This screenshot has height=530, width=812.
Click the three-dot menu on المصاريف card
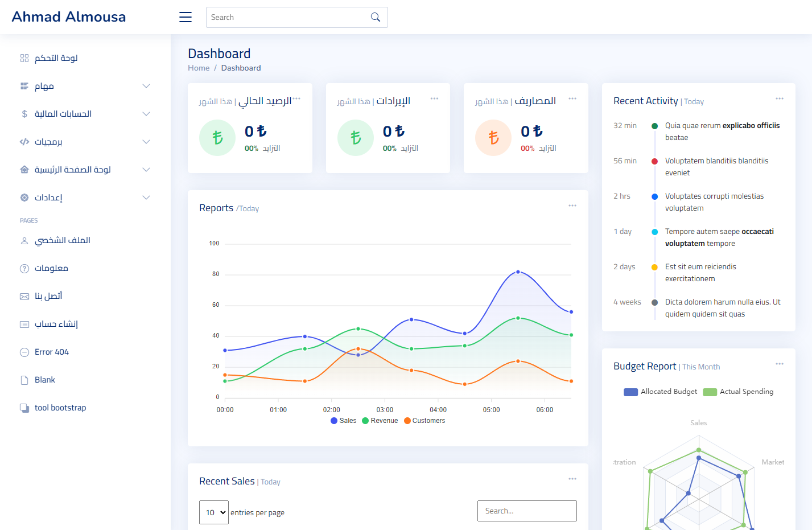click(x=572, y=98)
